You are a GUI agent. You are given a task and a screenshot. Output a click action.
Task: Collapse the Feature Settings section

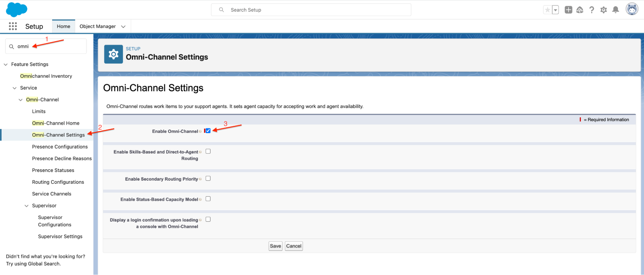coord(5,64)
